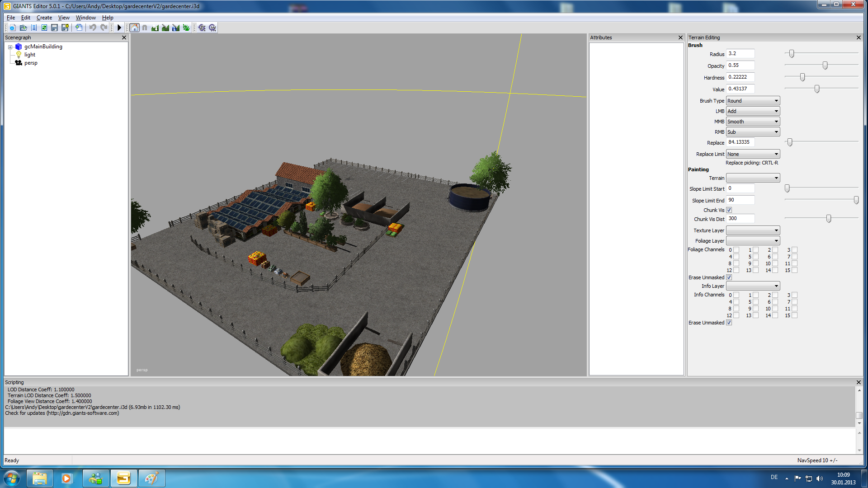Click the black Play button icon
The width and height of the screenshot is (868, 488).
[119, 28]
